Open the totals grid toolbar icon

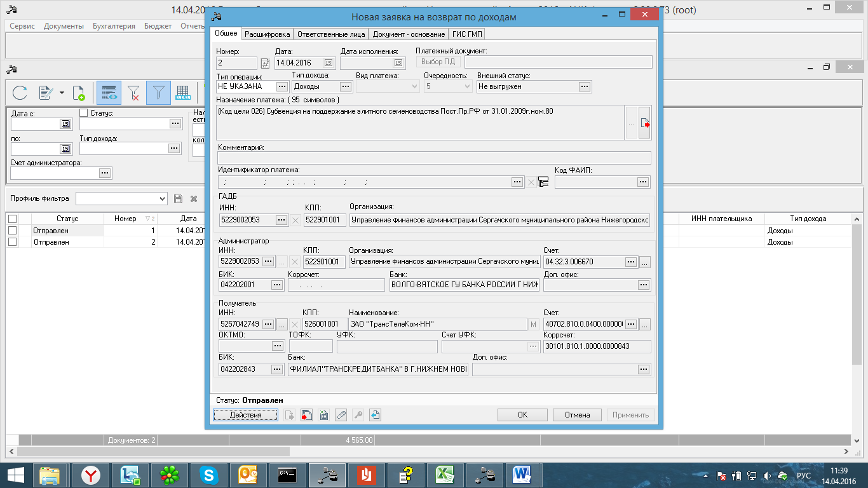[183, 93]
